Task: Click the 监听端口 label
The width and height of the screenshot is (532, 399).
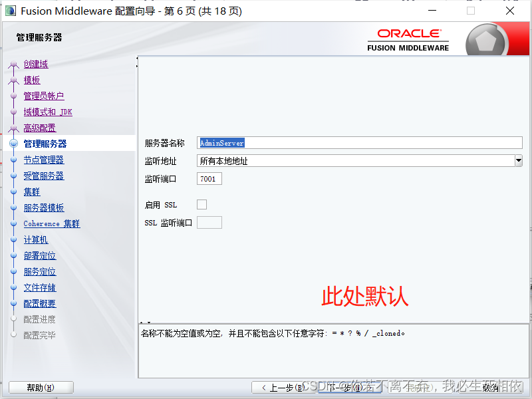Action: tap(160, 179)
